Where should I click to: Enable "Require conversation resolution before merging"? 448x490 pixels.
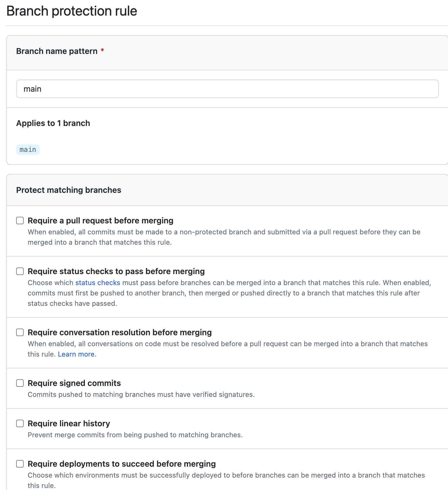click(x=20, y=332)
